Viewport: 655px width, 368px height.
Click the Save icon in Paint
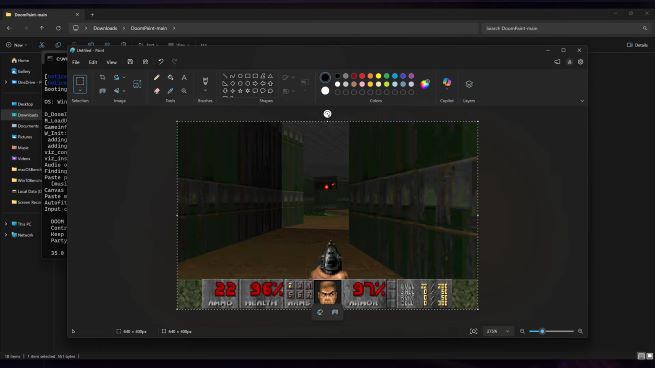(130, 62)
